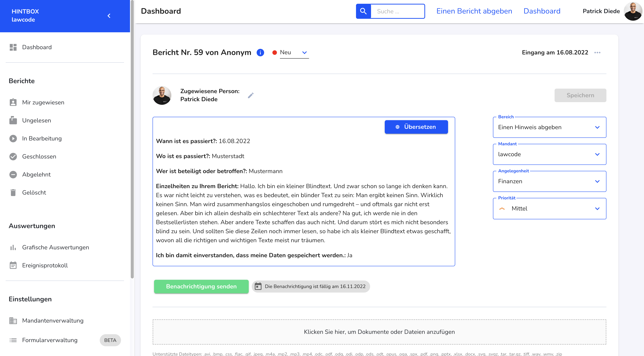This screenshot has height=356, width=644.
Task: Click the document upload area
Action: [x=379, y=332]
